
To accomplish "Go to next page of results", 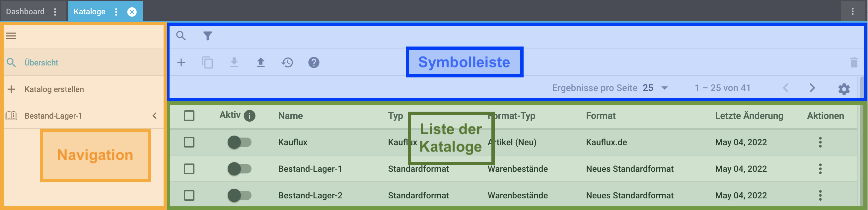I will point(812,88).
